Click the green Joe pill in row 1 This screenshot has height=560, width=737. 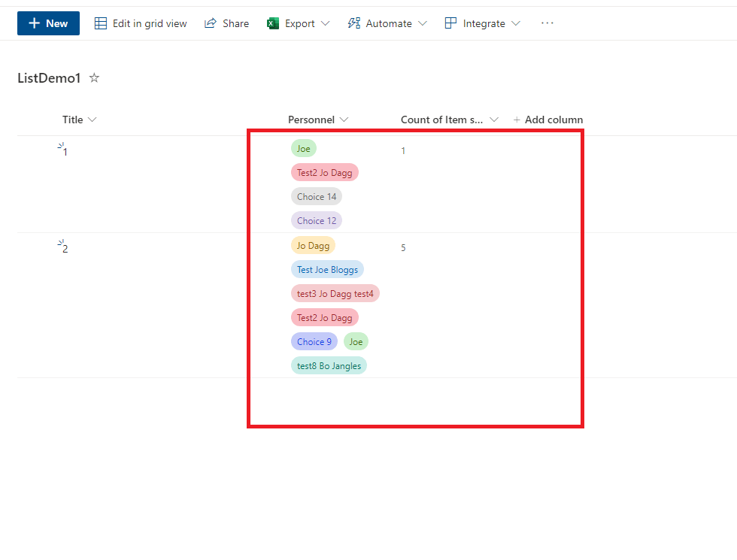304,149
